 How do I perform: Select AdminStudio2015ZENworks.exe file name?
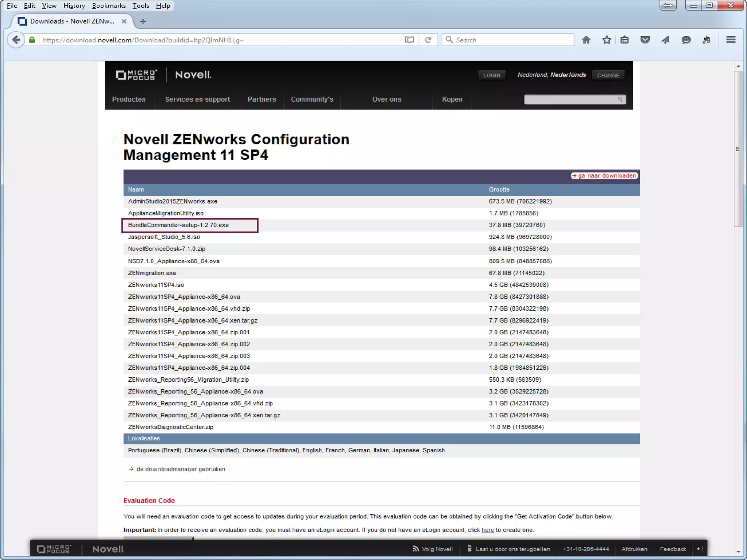tap(173, 201)
